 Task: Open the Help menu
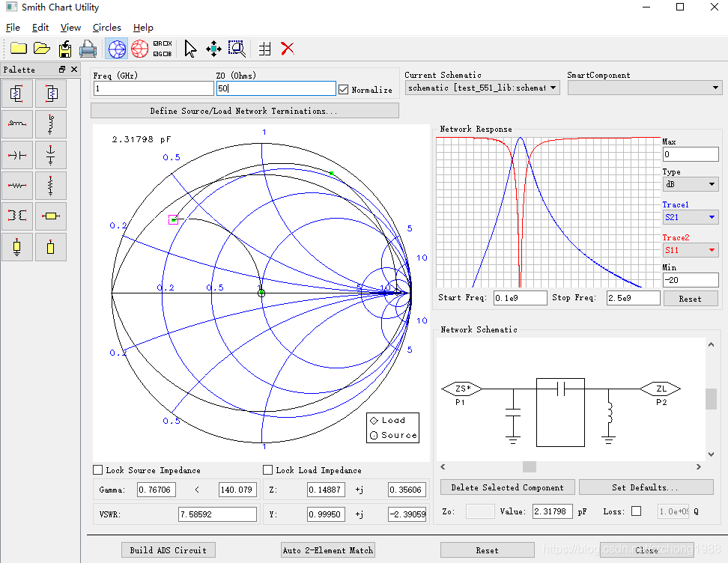click(143, 28)
